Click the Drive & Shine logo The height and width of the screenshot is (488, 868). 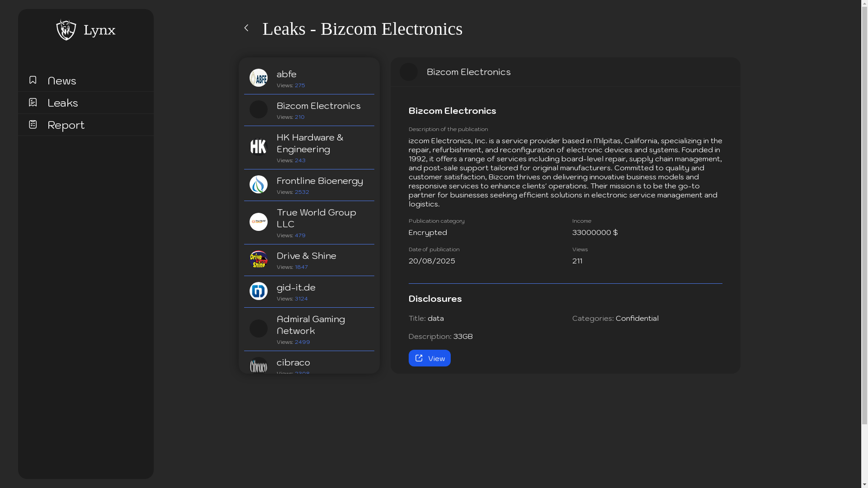point(258,259)
